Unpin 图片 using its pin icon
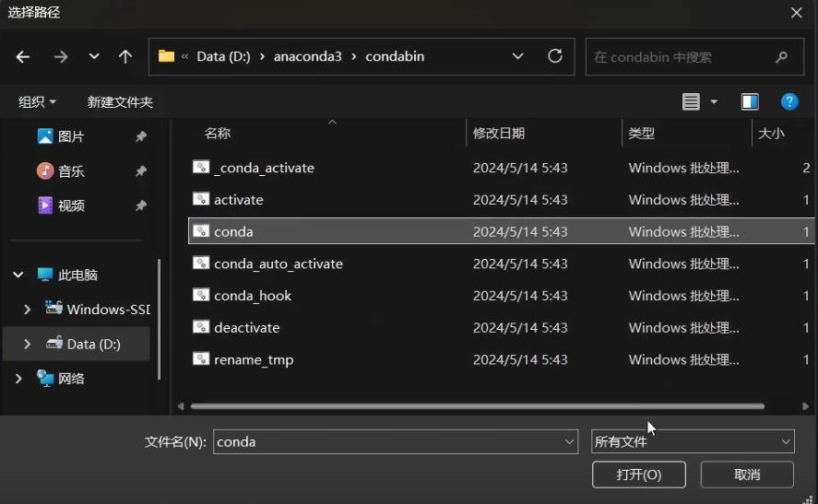The width and height of the screenshot is (818, 504). pos(141,136)
